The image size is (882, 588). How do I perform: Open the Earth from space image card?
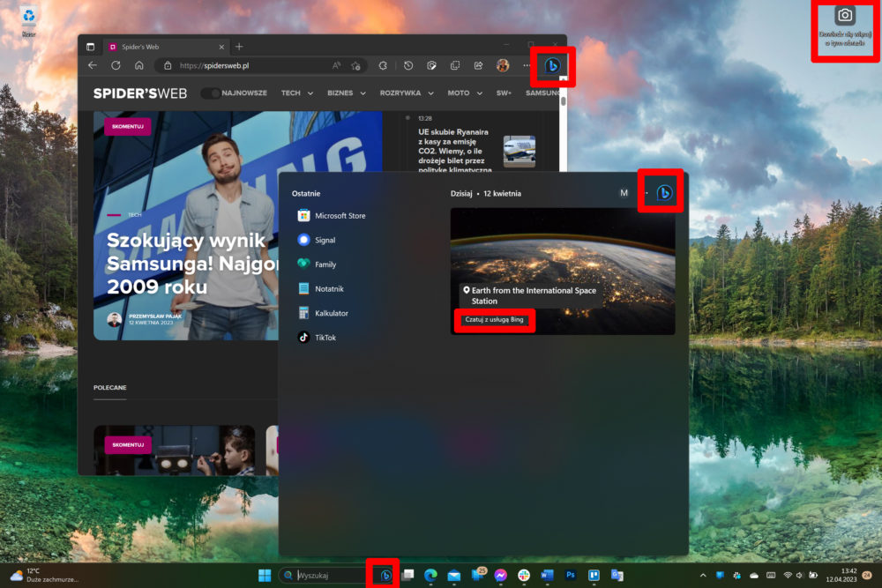point(563,272)
